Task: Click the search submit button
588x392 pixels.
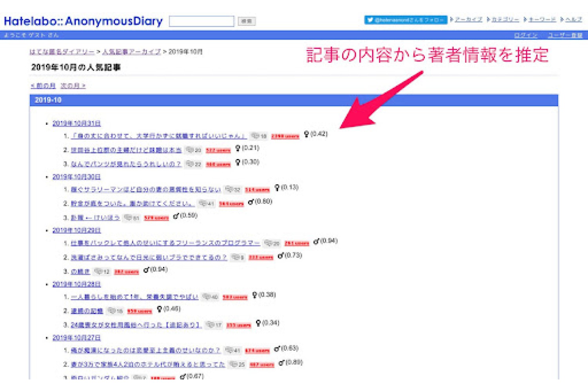Action: [247, 21]
